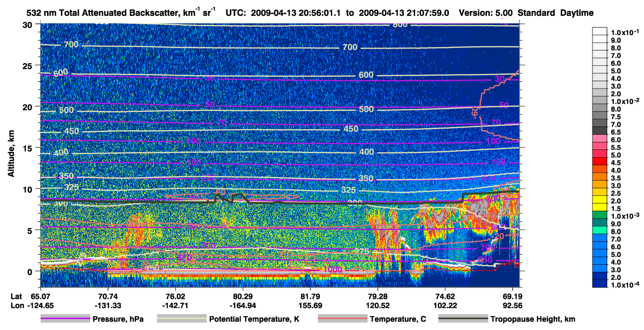Click the magenta Pressure legend line sample
This screenshot has height=330, width=644.
tap(65, 319)
